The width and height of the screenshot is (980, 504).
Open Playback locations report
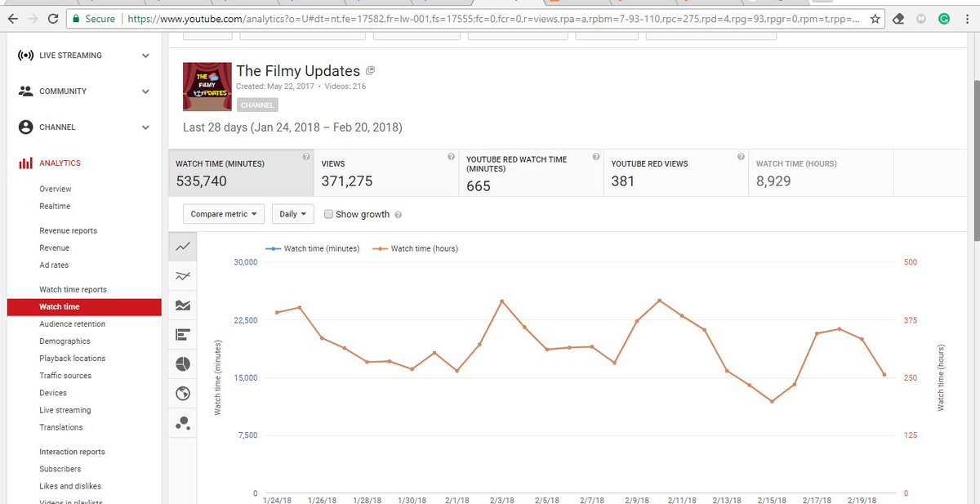point(73,358)
